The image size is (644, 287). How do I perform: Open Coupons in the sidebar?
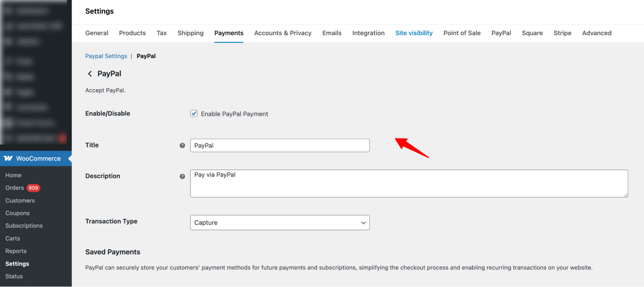(17, 213)
